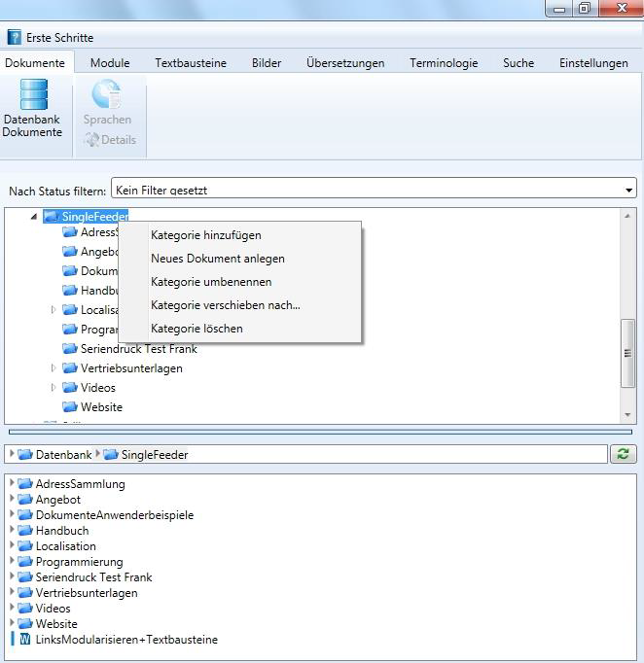Open the LinksModularisieren+Textbausteine Word document icon
Image resolution: width=644 pixels, height=663 pixels.
[24, 640]
